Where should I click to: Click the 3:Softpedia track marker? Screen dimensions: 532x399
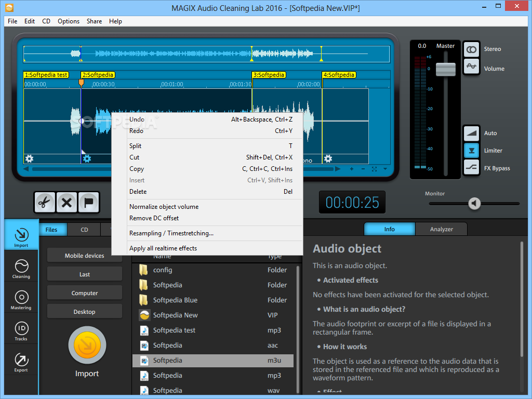coord(269,75)
